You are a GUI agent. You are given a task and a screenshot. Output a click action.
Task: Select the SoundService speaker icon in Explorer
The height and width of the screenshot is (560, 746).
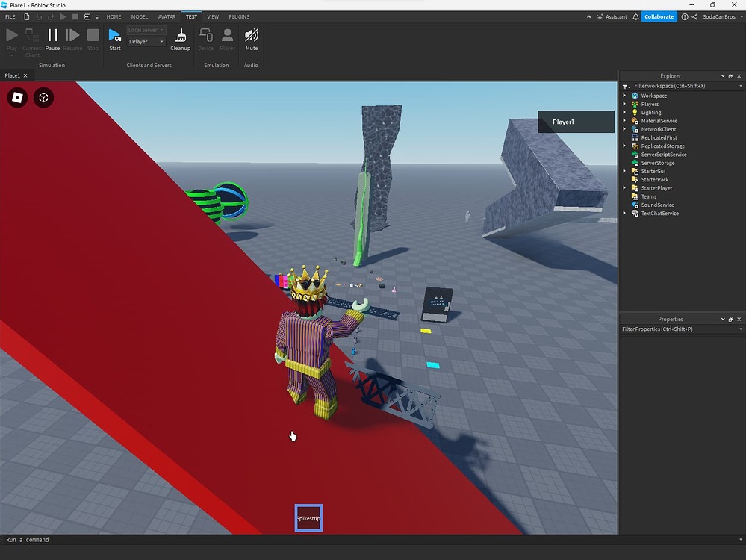(x=636, y=205)
